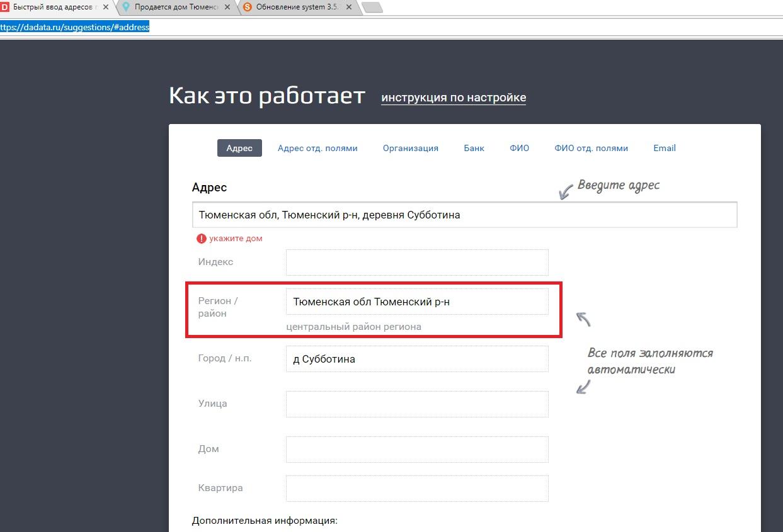Click the red warning icon beside 'укажите дом'
783x532 pixels.
pos(201,239)
